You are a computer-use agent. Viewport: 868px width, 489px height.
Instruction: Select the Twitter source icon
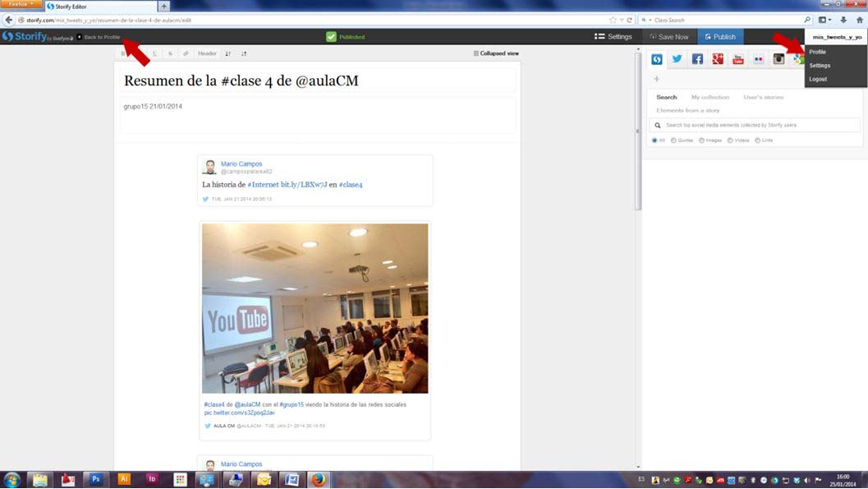coord(677,59)
